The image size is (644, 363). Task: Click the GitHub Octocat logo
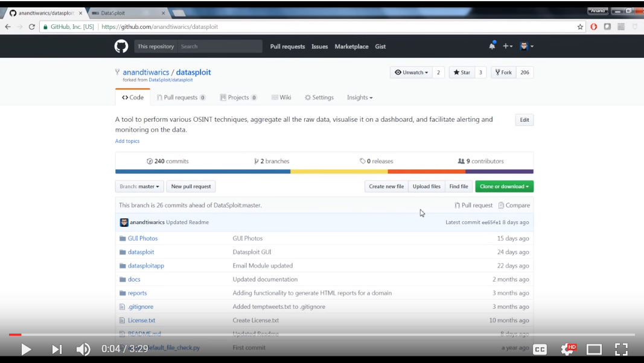(121, 46)
